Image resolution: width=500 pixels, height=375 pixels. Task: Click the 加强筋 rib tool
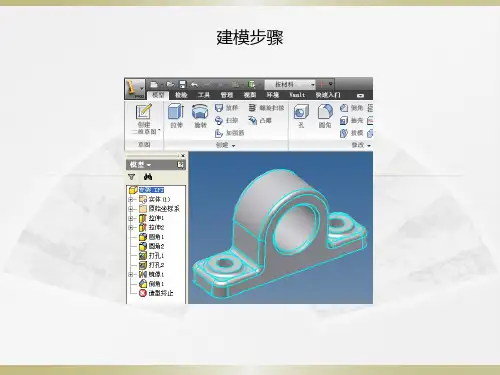pyautogui.click(x=229, y=133)
